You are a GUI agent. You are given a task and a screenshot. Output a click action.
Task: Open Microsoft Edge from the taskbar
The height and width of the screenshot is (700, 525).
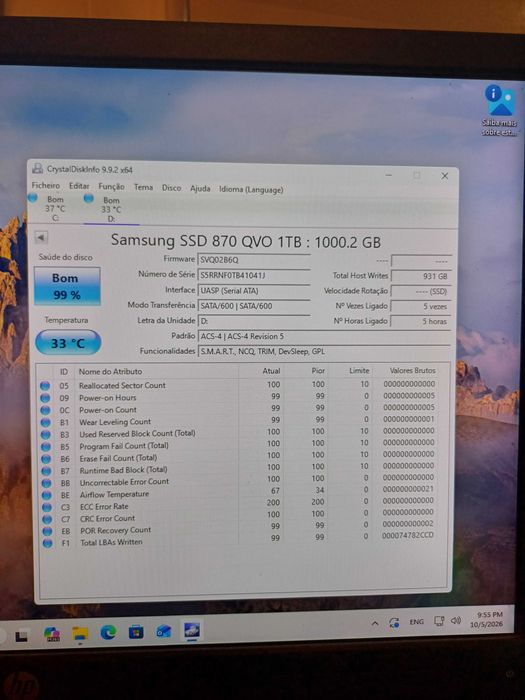108,633
